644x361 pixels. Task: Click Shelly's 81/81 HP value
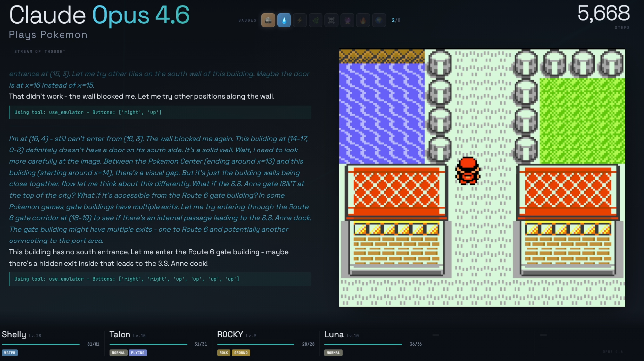[x=93, y=344]
